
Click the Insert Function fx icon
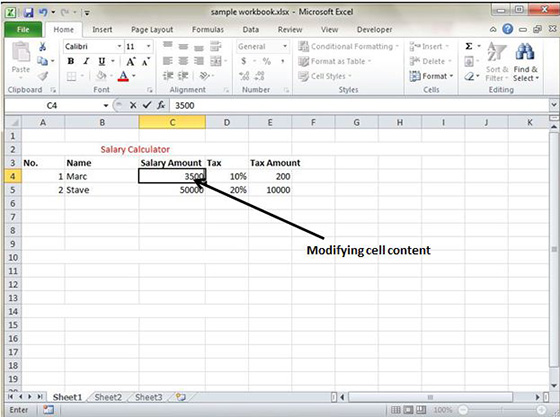(161, 105)
